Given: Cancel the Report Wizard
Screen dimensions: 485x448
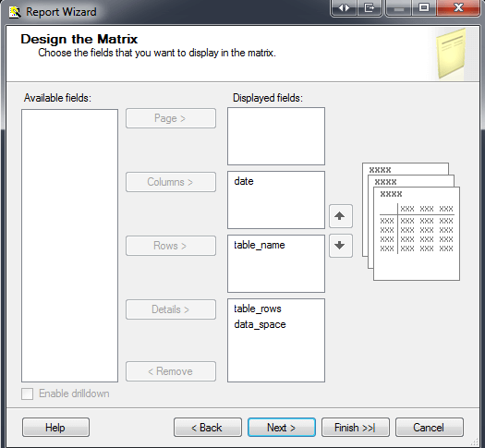Looking at the screenshot, I should click(430, 428).
